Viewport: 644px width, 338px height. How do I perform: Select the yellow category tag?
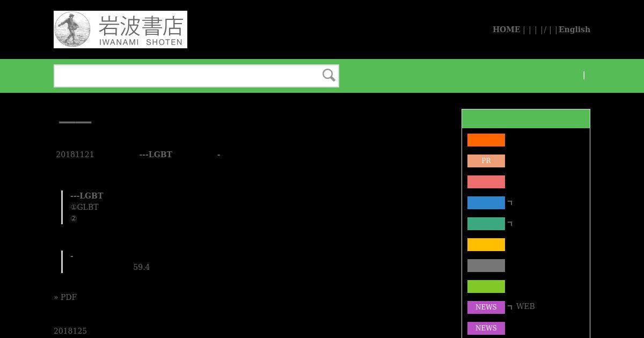(486, 245)
